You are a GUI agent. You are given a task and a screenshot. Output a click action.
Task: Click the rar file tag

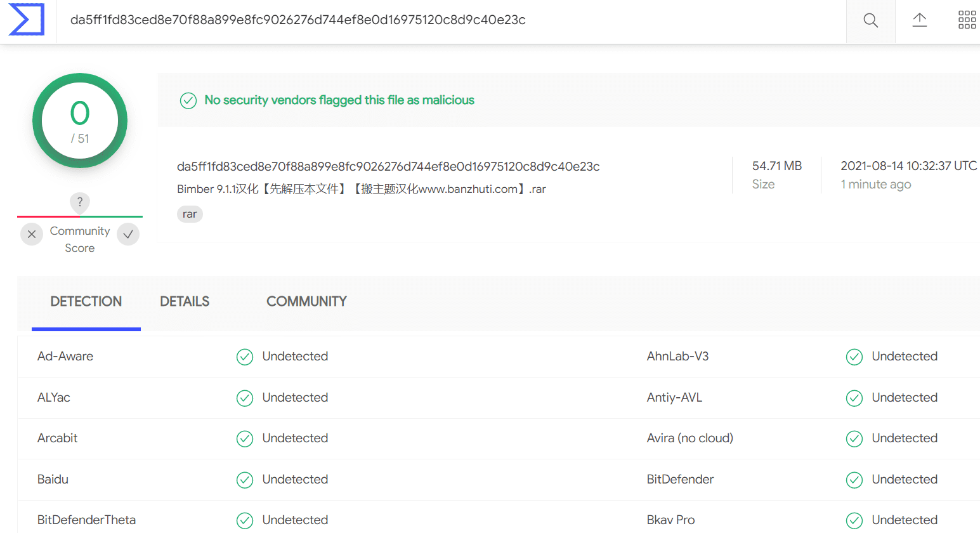click(190, 214)
